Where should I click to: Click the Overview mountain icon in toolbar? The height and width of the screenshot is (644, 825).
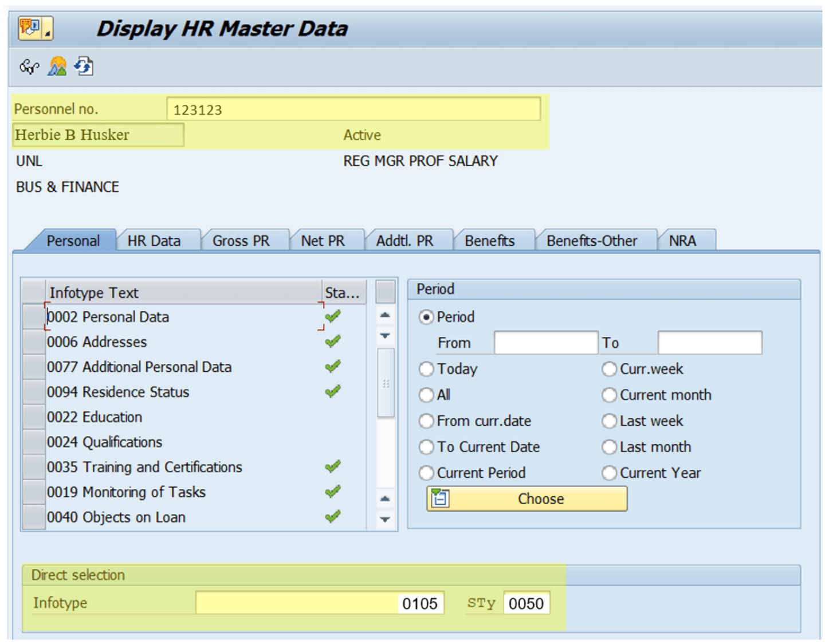click(x=57, y=67)
